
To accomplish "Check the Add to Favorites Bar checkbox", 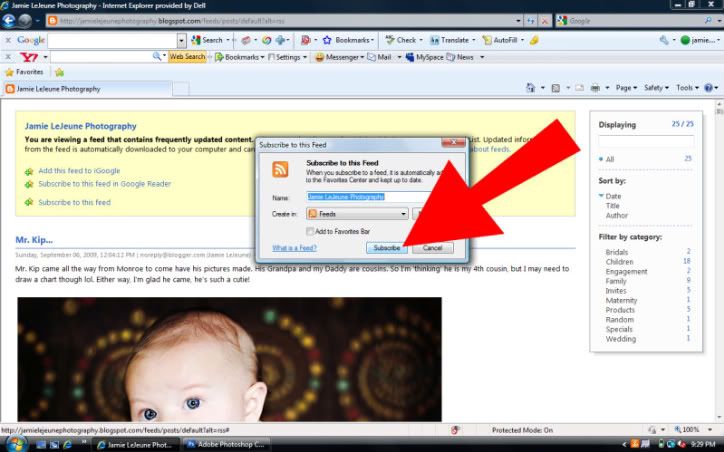I will coord(310,231).
